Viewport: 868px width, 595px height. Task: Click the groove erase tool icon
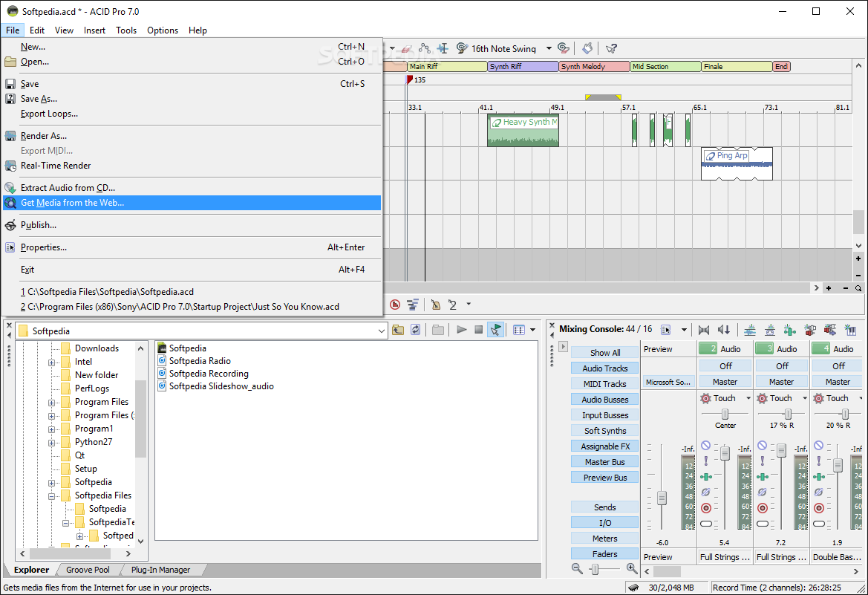(564, 49)
